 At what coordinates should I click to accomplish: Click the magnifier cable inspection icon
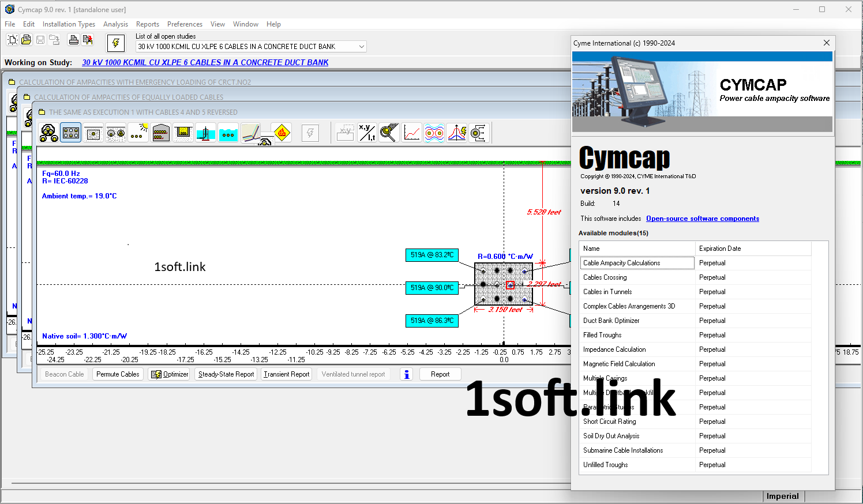[x=389, y=133]
